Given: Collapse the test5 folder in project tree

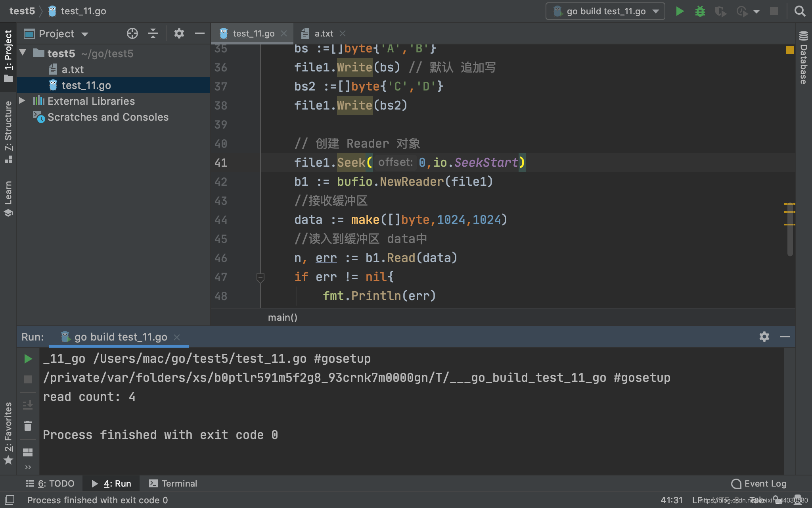Looking at the screenshot, I should pos(23,53).
